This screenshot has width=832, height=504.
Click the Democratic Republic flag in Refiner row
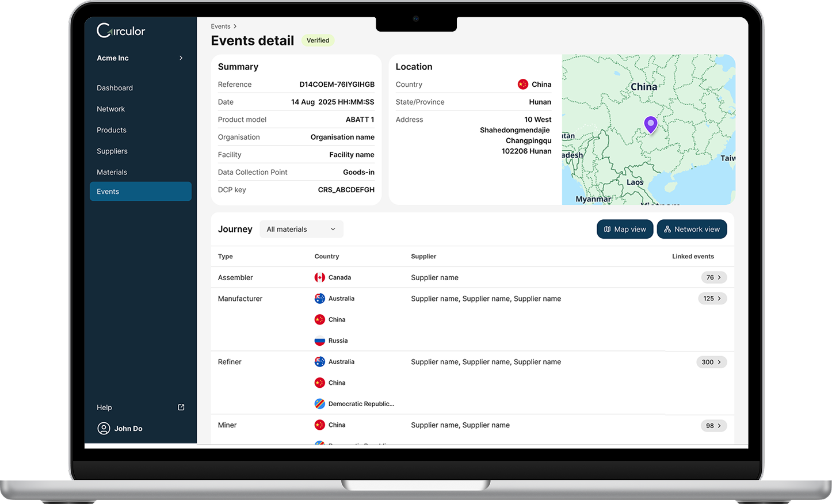(320, 404)
